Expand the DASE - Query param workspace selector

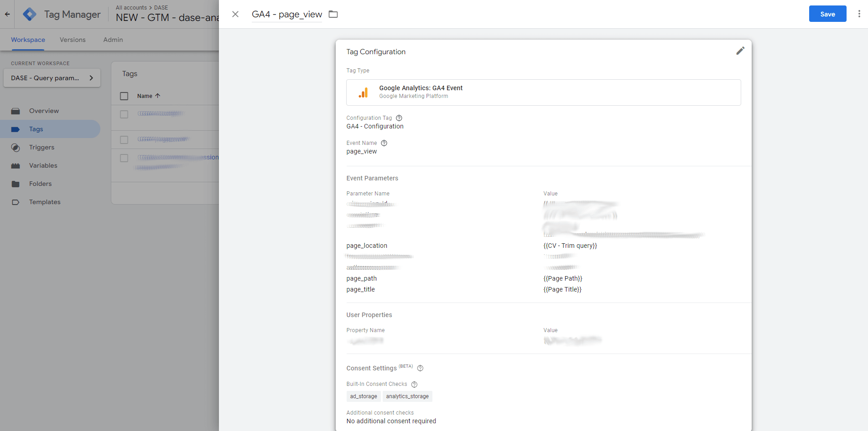(x=52, y=78)
